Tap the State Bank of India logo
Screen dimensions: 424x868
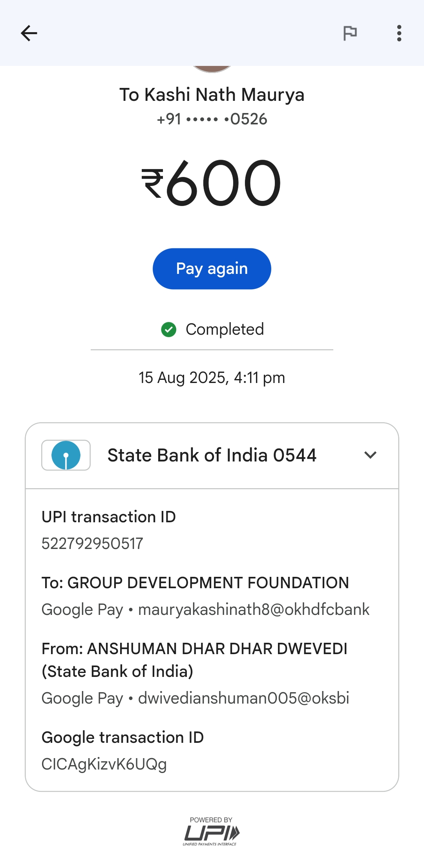click(x=66, y=455)
